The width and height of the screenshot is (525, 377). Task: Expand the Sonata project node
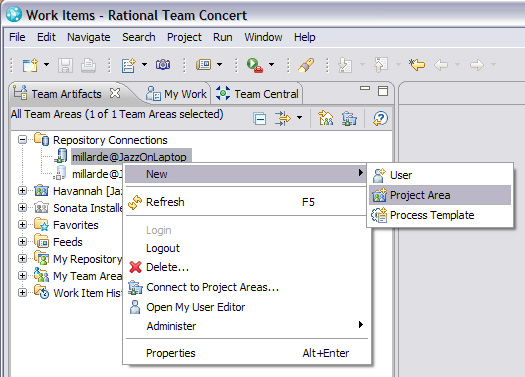pos(22,208)
